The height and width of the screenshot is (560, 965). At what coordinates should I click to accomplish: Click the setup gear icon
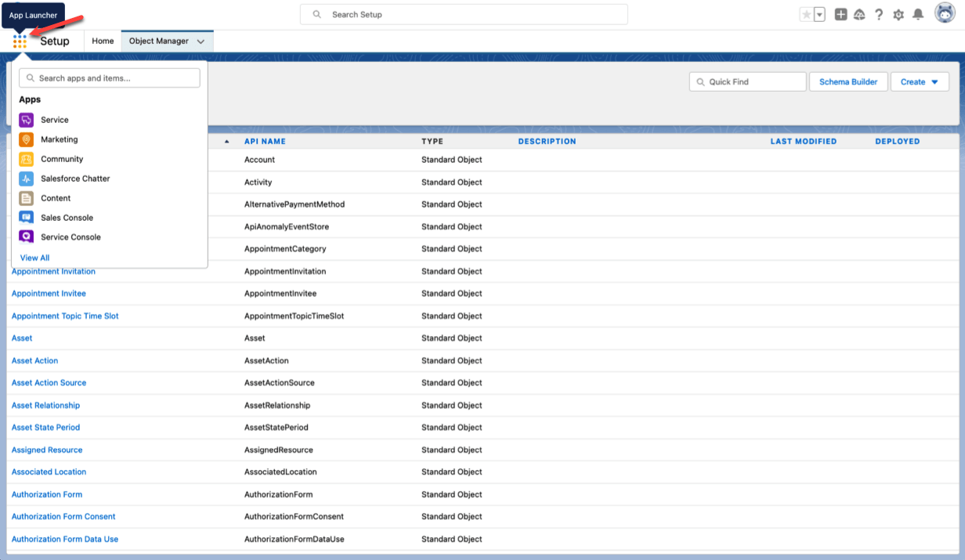click(x=898, y=15)
